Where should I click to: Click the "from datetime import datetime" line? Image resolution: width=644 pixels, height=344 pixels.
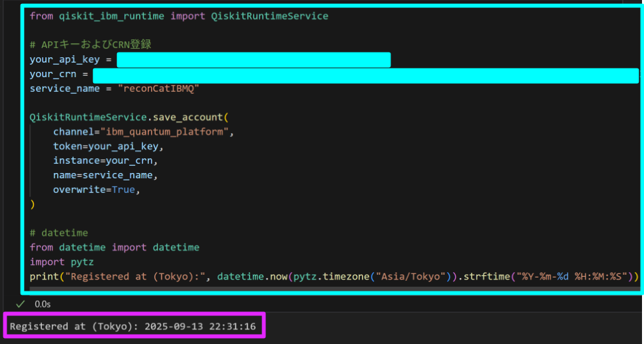(114, 248)
